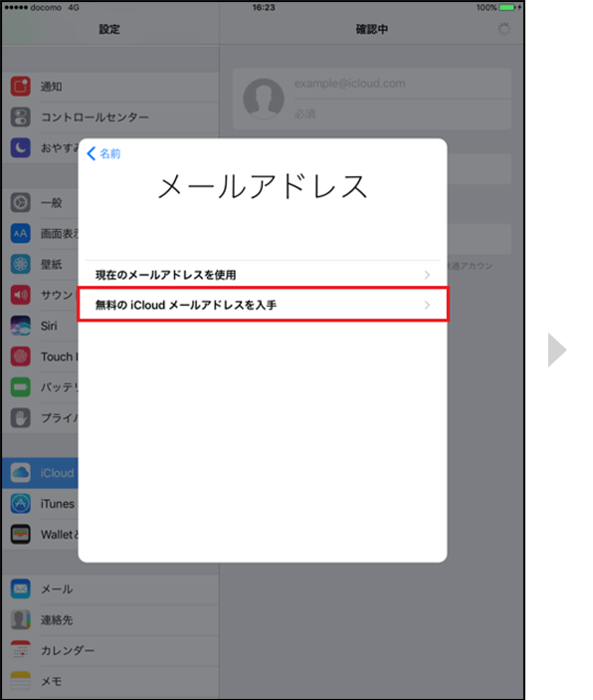593x700 pixels.
Task: Open the Siri icon
Action: [21, 326]
